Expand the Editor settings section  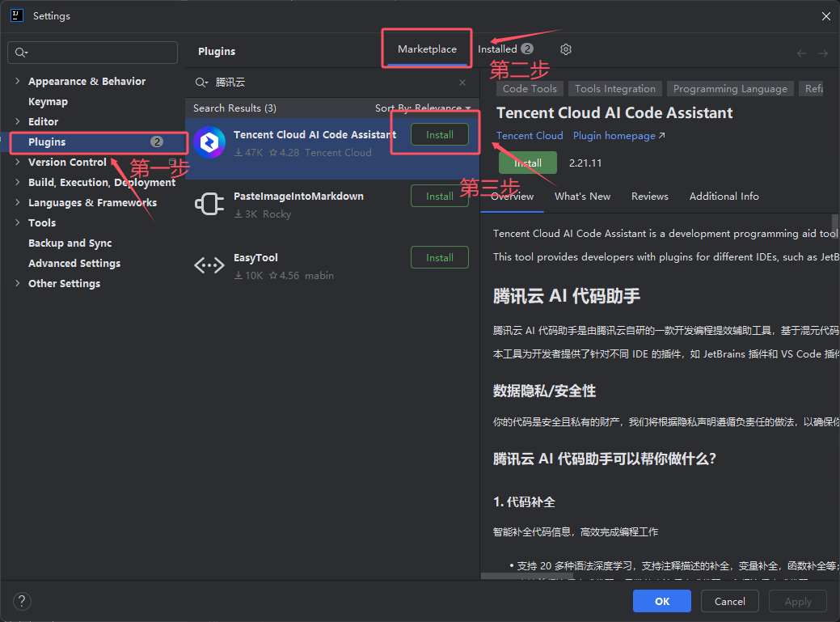17,121
